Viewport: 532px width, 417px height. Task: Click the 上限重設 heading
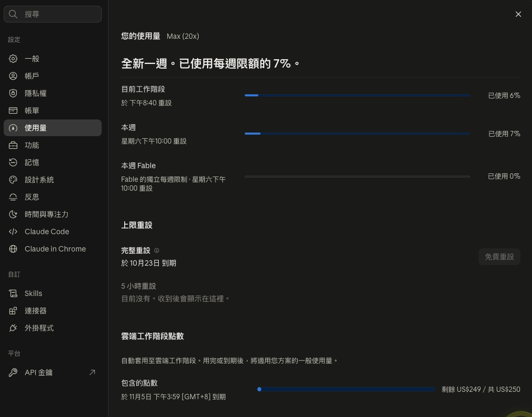(137, 225)
